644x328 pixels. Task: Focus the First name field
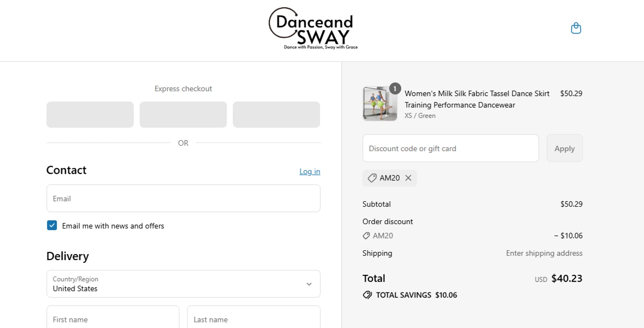click(112, 317)
